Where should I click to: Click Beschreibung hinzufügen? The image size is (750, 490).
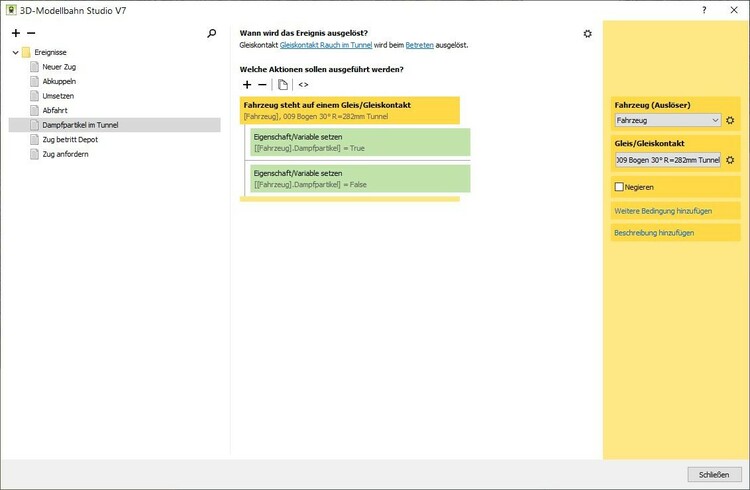tap(654, 233)
